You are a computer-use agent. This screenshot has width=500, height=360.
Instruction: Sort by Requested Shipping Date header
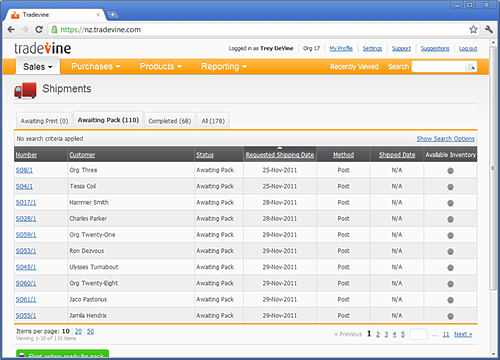click(280, 155)
